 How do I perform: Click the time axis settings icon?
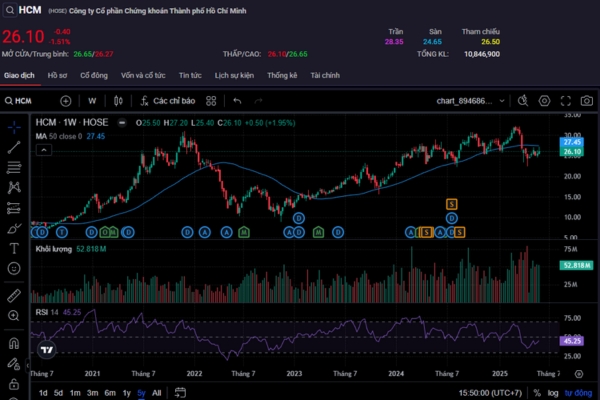[x=579, y=374]
